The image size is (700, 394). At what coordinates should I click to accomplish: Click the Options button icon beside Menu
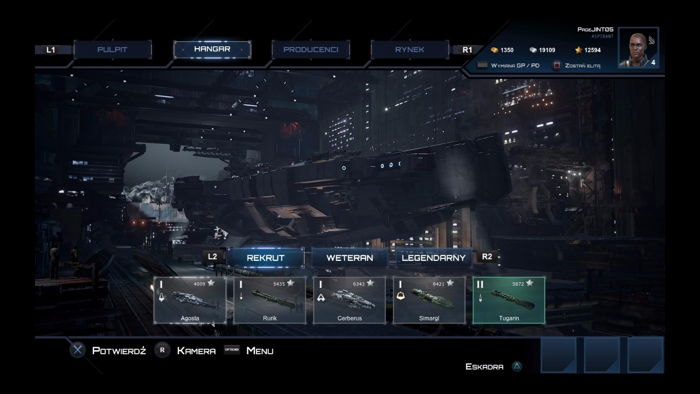click(232, 349)
